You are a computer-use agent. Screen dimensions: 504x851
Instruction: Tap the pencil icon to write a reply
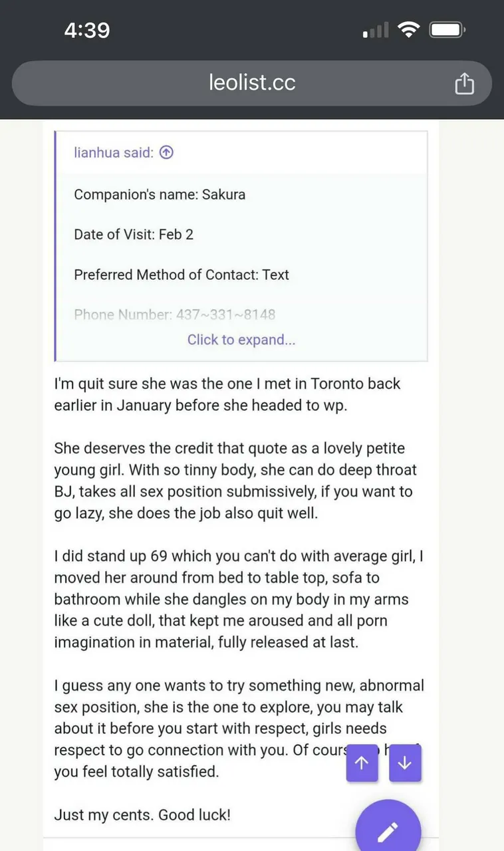click(388, 828)
